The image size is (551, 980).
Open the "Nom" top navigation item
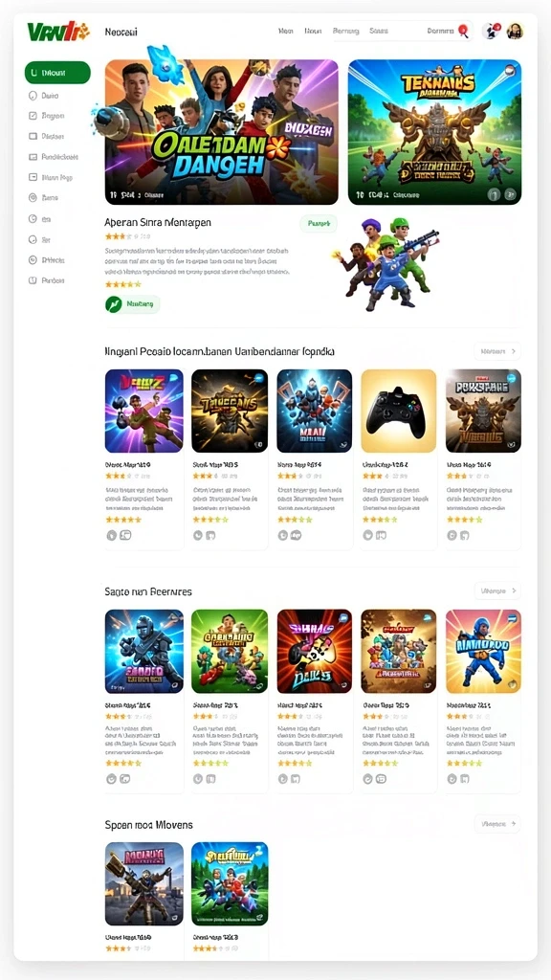(x=286, y=31)
